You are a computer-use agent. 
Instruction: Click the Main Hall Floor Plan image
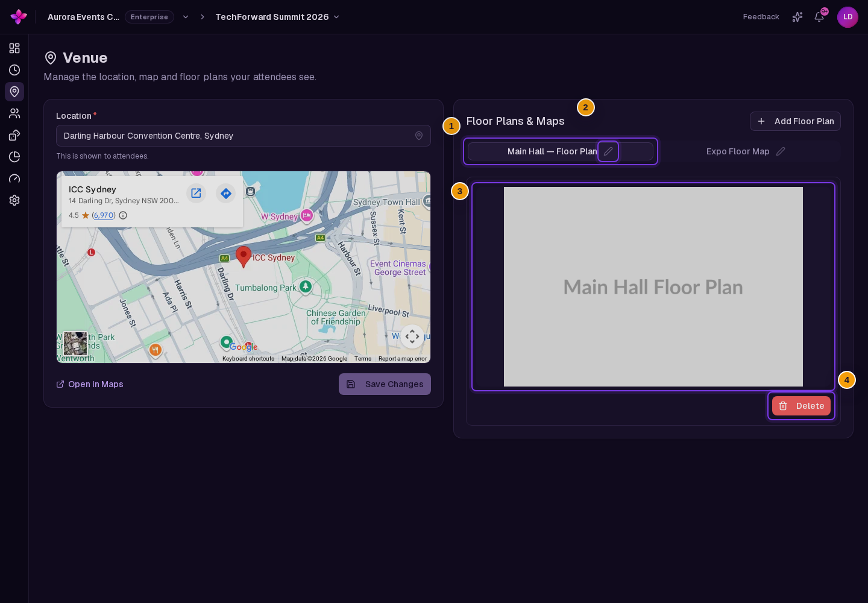(x=653, y=286)
